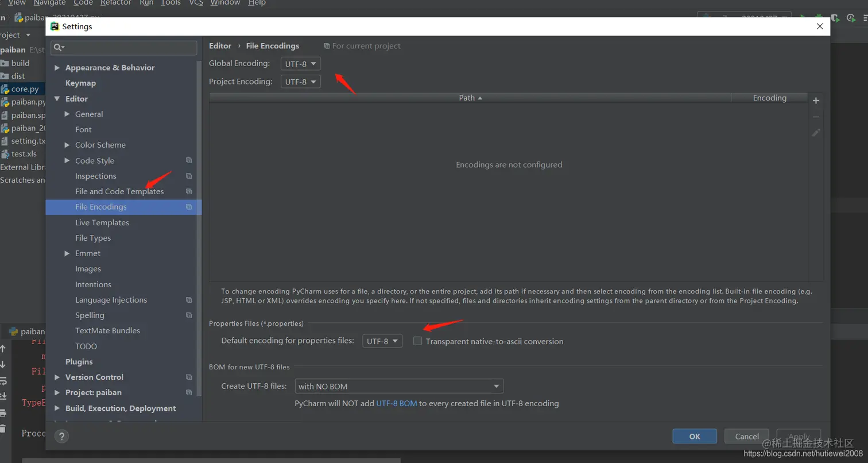Click the Profile run icon in main toolbar
The width and height of the screenshot is (868, 463).
coord(850,18)
